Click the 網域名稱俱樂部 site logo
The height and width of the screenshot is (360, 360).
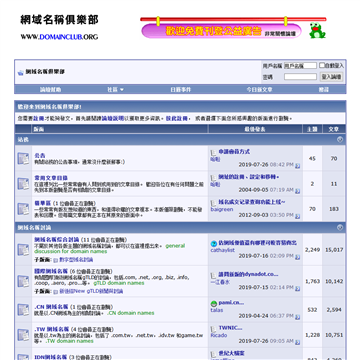(x=59, y=27)
